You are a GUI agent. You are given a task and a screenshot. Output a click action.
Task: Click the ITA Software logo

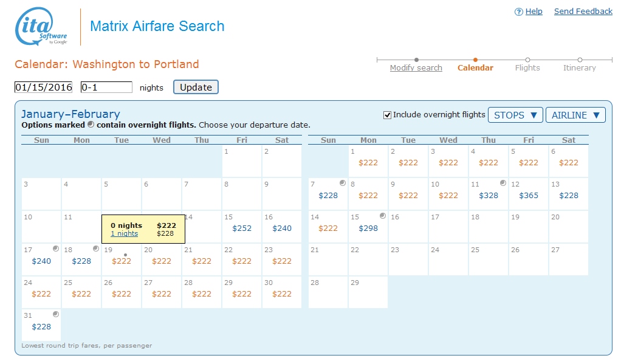[x=41, y=28]
